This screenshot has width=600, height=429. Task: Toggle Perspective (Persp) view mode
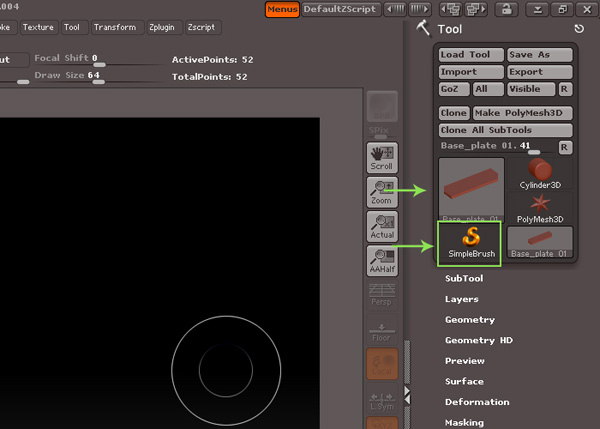(x=381, y=295)
